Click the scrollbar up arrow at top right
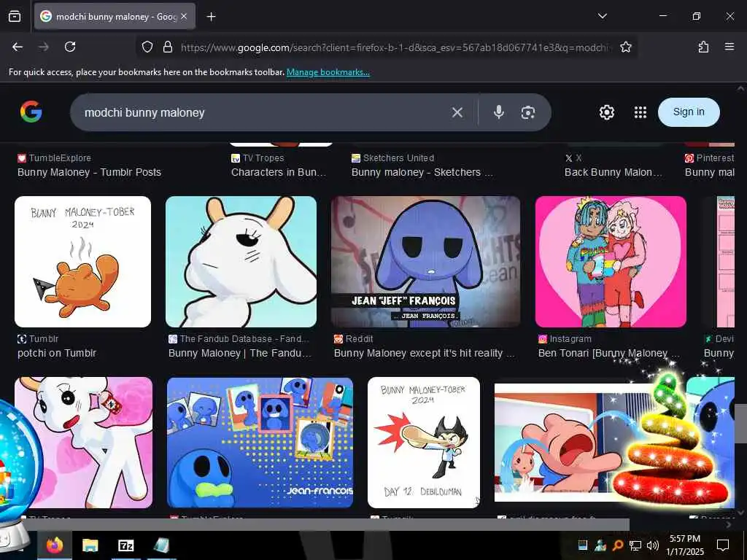 tap(740, 88)
